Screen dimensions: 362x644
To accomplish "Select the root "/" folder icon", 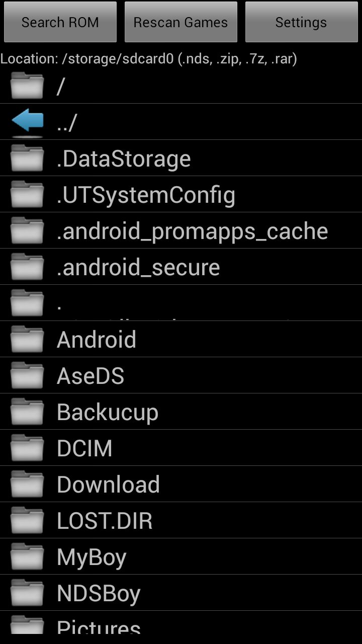I will point(27,86).
